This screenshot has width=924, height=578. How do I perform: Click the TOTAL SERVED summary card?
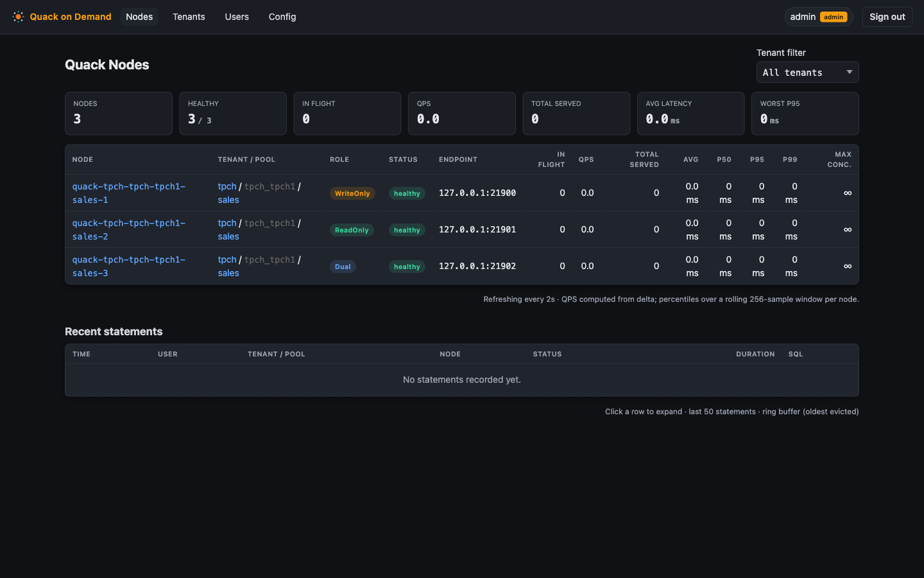576,114
